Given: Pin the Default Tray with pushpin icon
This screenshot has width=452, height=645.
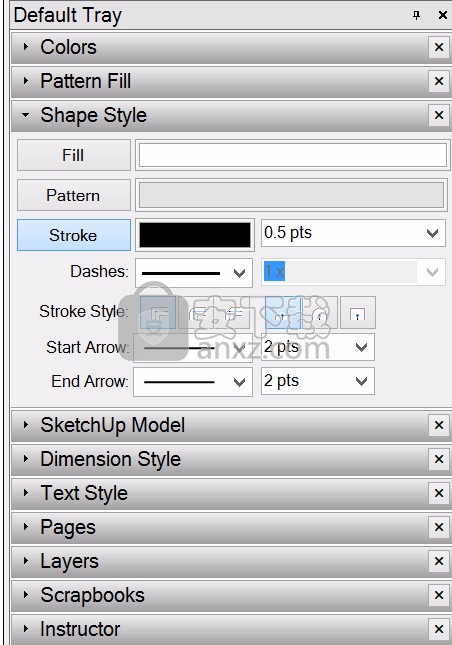Looking at the screenshot, I should 417,15.
